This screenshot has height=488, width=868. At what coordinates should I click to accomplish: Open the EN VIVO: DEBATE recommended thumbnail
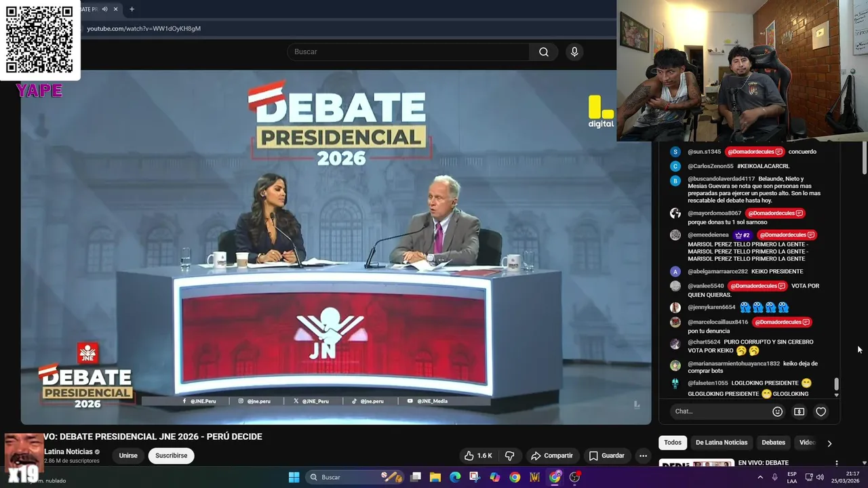click(x=696, y=464)
